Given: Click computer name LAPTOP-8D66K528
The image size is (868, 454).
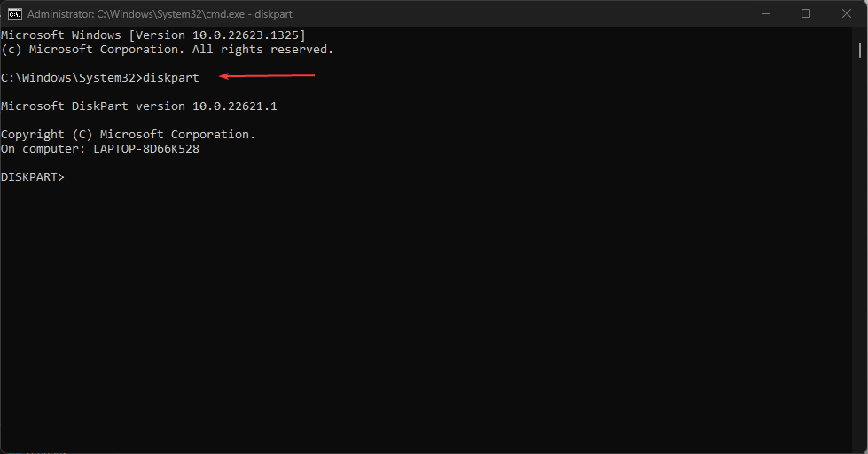Looking at the screenshot, I should 145,149.
